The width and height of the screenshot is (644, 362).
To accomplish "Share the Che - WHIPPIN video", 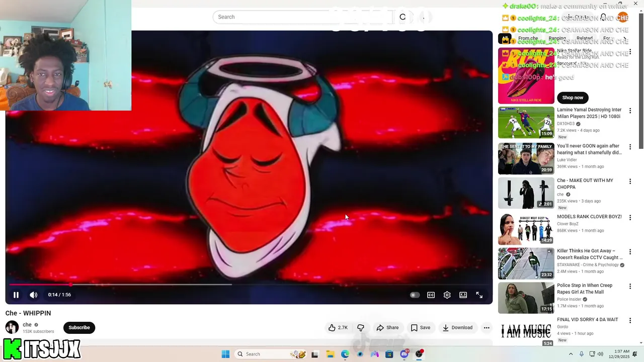I will coord(387,328).
